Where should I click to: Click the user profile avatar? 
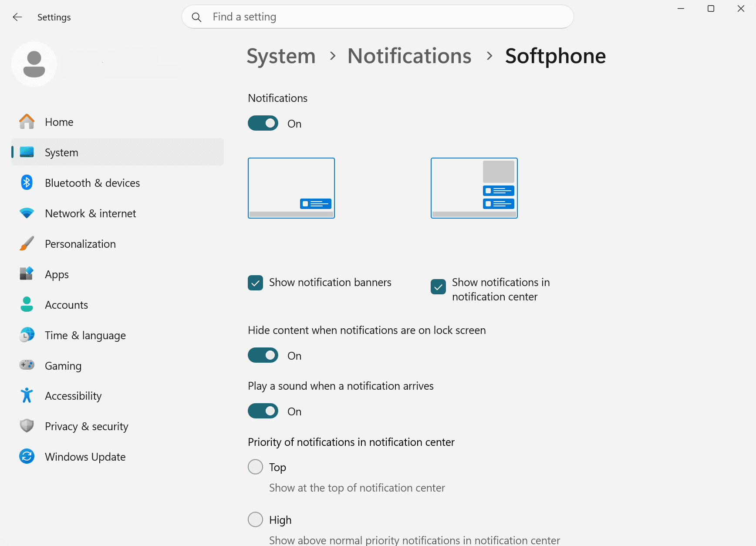34,64
